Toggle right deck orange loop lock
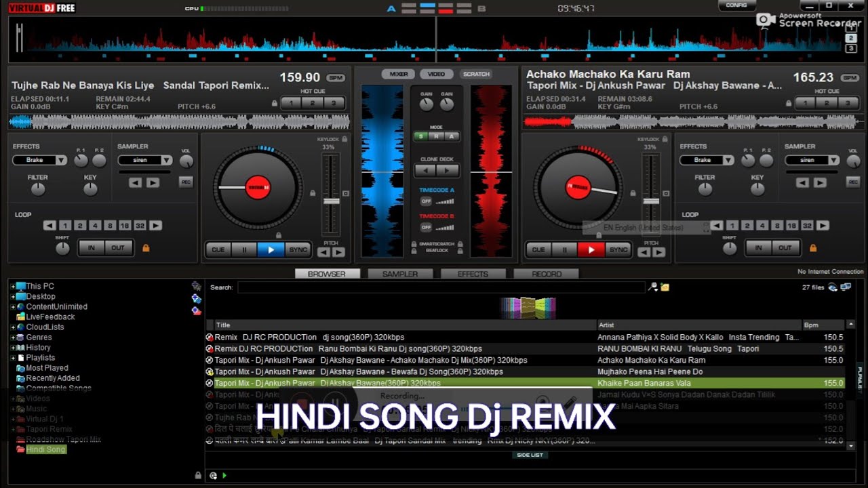The width and height of the screenshot is (868, 488). [x=813, y=248]
